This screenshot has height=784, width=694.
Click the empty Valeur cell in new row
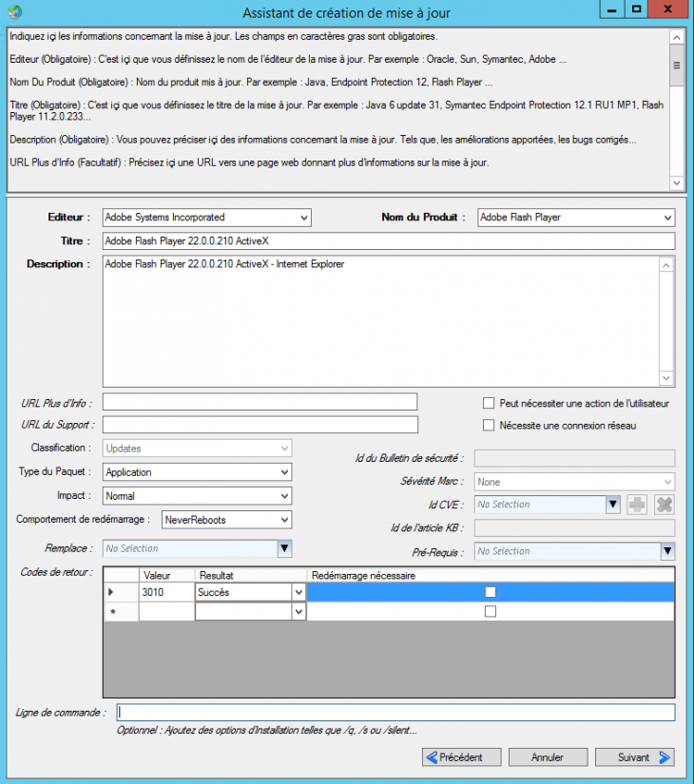point(166,611)
